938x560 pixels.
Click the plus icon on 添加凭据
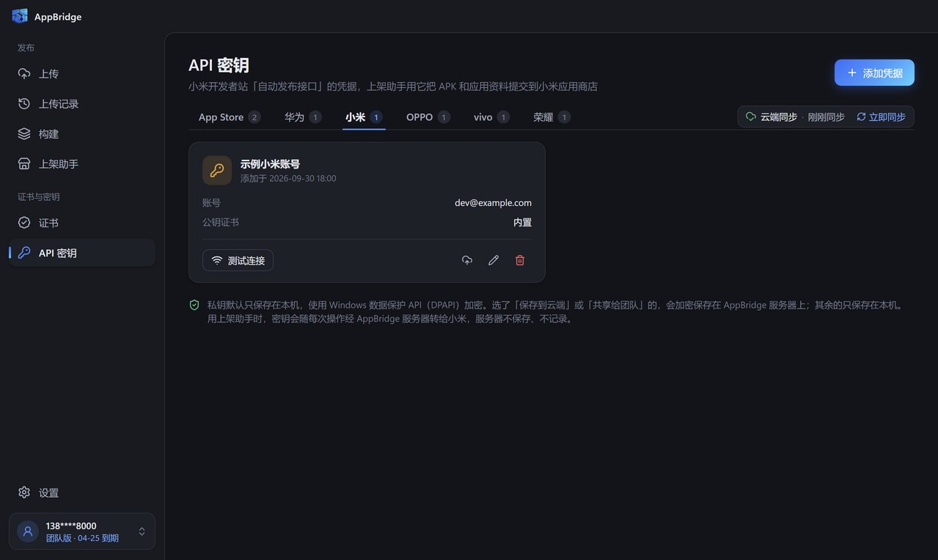(851, 73)
